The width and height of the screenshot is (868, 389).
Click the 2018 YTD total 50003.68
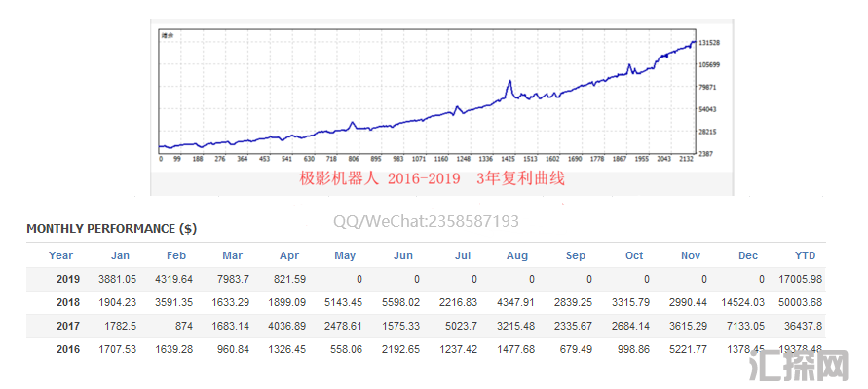(x=800, y=302)
